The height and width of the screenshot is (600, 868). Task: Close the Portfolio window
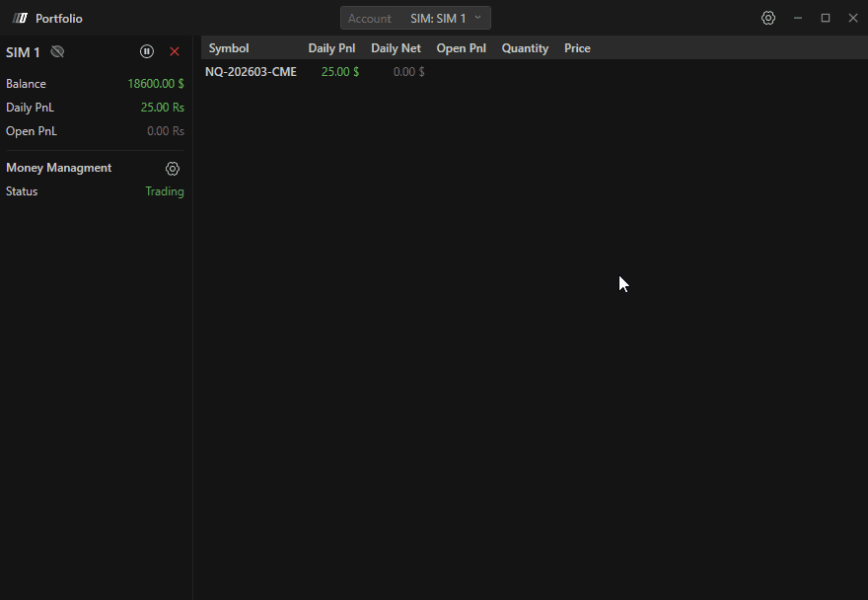[x=853, y=18]
